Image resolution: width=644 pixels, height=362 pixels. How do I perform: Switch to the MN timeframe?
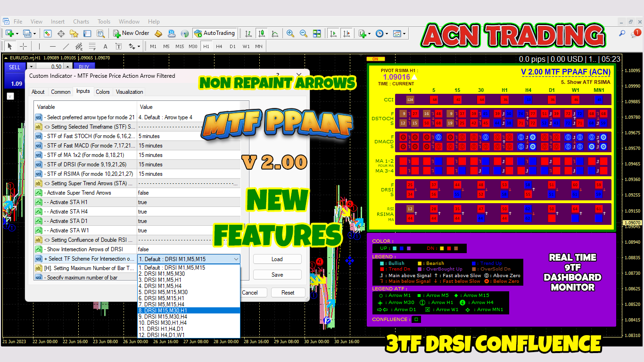259,47
